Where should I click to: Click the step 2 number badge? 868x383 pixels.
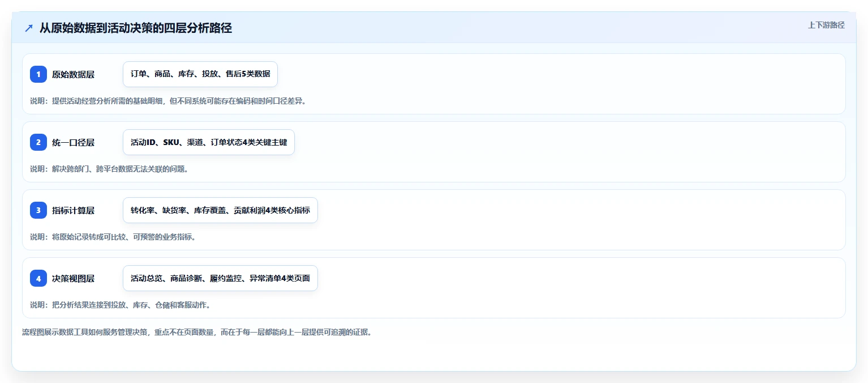click(38, 142)
